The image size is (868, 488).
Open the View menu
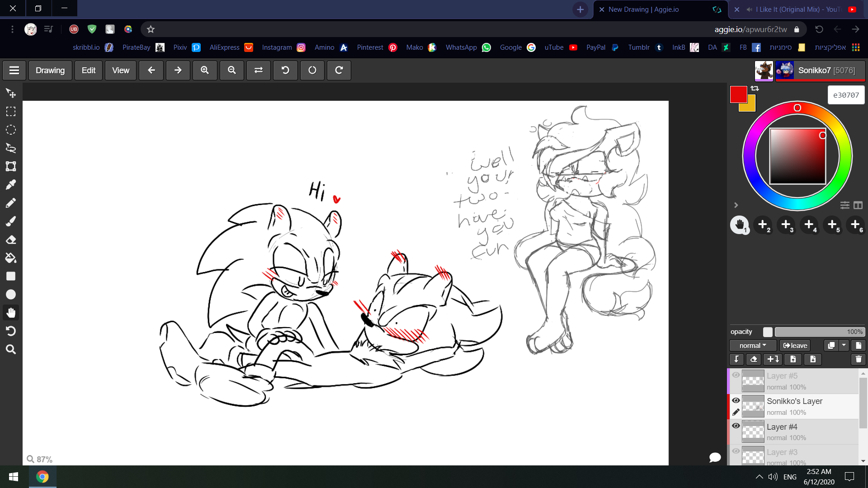click(x=121, y=70)
